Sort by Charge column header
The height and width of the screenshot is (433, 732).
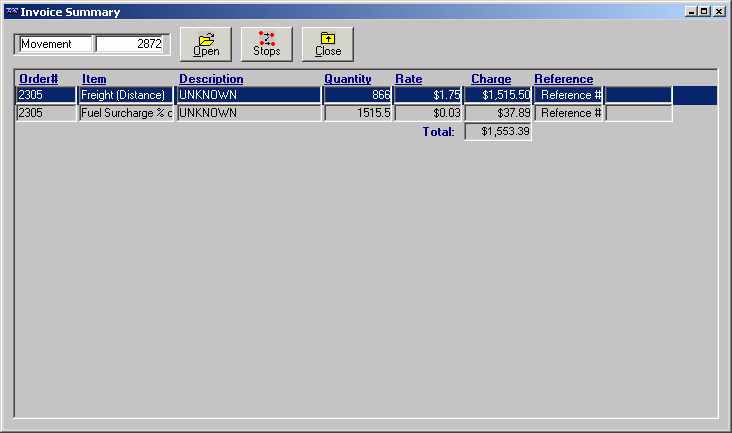491,79
